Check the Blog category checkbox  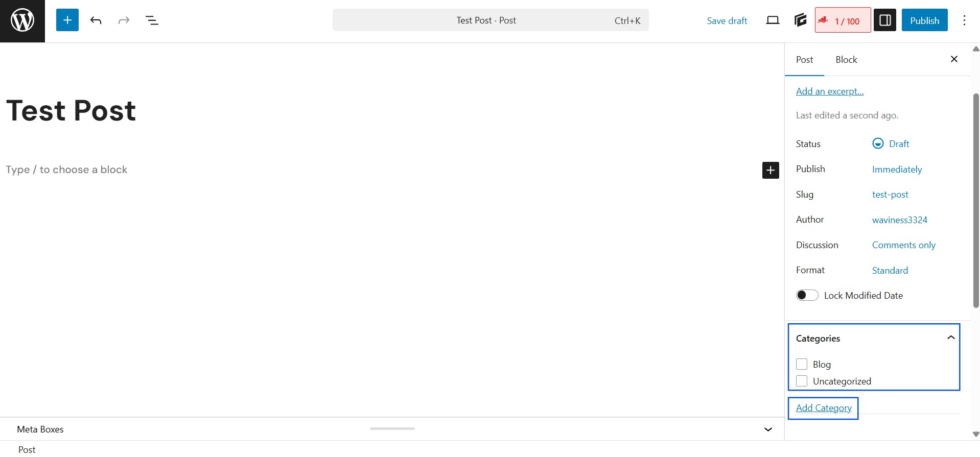coord(802,364)
